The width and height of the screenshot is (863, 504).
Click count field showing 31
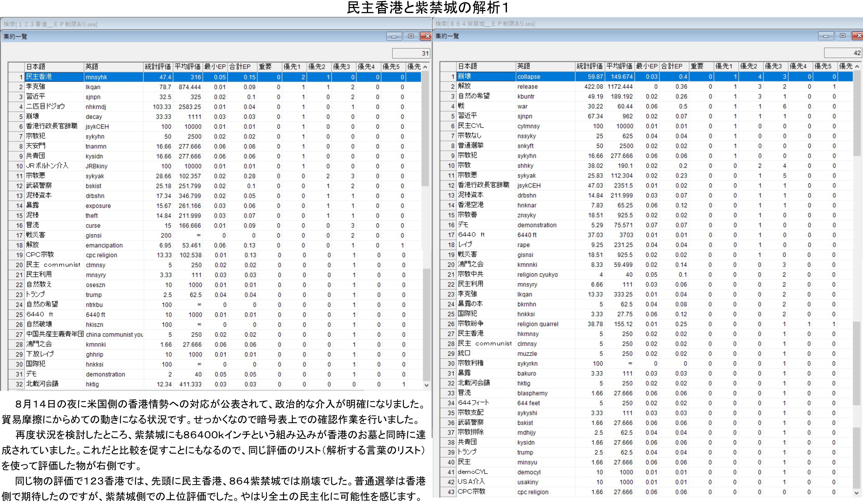[411, 53]
